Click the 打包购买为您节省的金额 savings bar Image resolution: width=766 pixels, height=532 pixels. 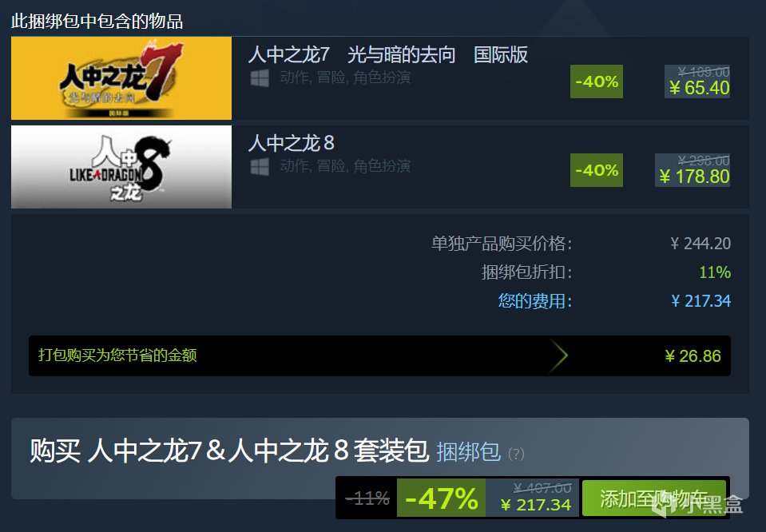tap(379, 355)
